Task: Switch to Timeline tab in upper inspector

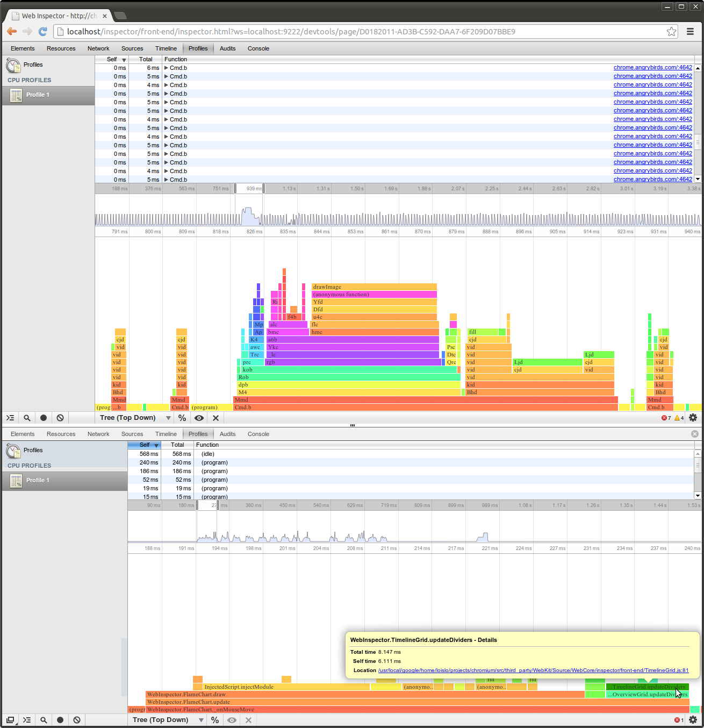Action: coord(166,48)
